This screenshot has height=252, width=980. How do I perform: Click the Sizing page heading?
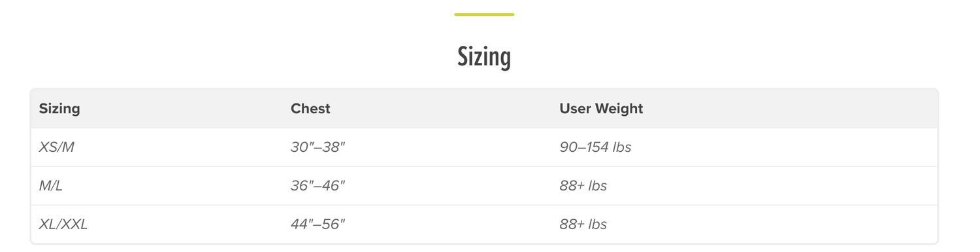pyautogui.click(x=484, y=58)
